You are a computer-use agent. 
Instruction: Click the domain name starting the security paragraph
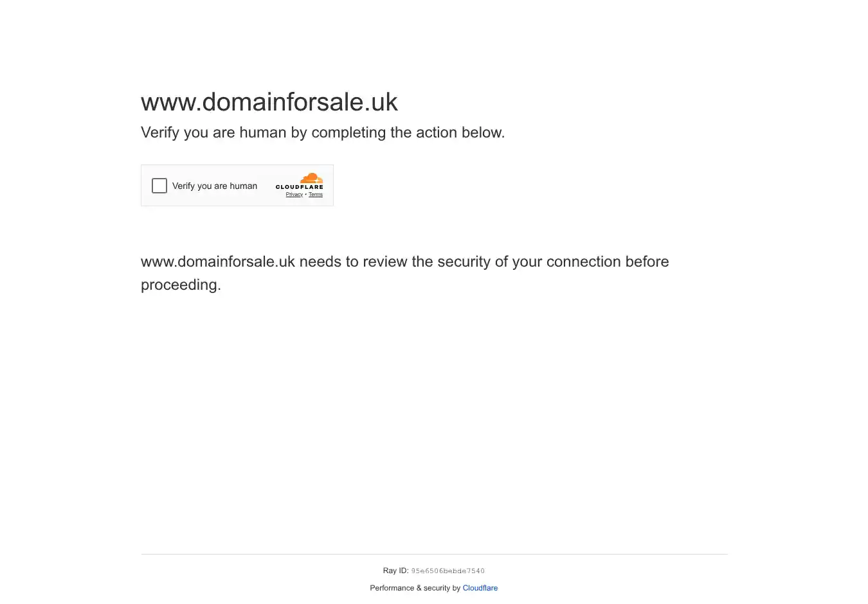click(x=218, y=262)
